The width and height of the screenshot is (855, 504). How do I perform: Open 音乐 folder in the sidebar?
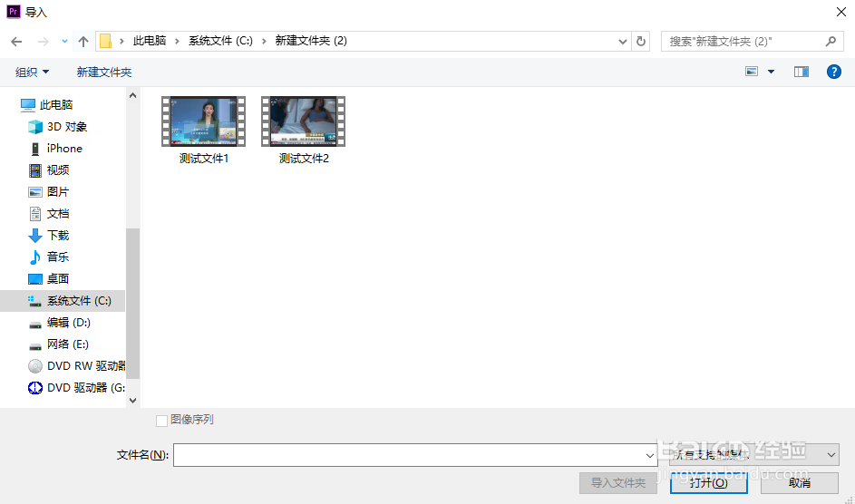(x=49, y=257)
